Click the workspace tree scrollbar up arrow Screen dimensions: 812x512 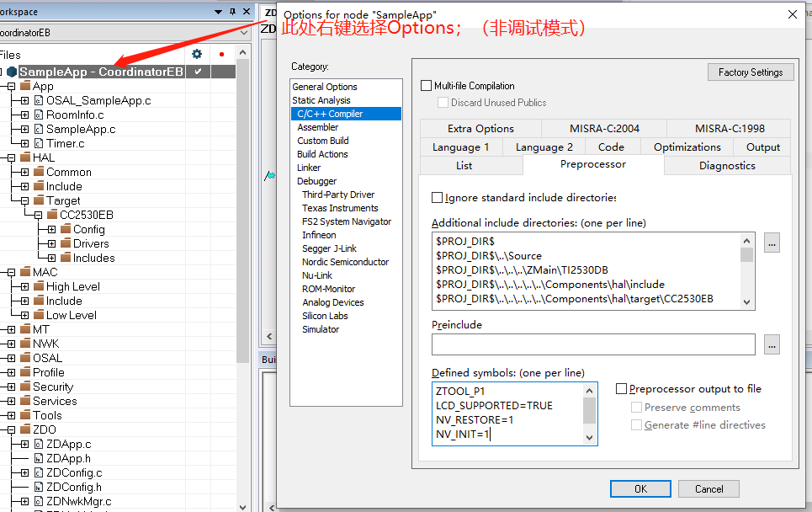242,53
